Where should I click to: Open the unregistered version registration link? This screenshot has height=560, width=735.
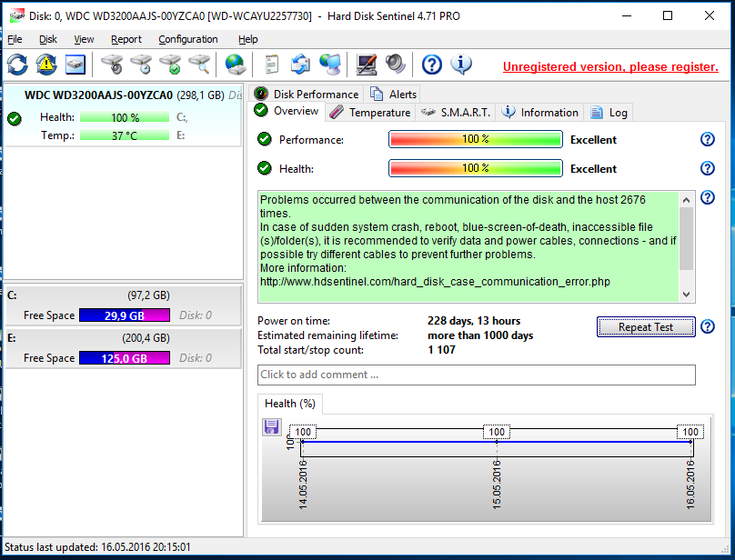click(x=610, y=66)
